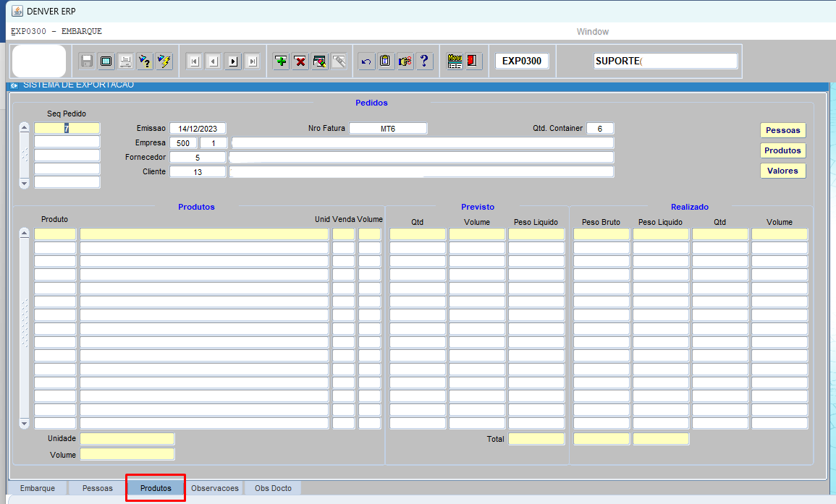Viewport: 836px width, 504px height.
Task: Select the Produtos bottom tab
Action: 156,488
